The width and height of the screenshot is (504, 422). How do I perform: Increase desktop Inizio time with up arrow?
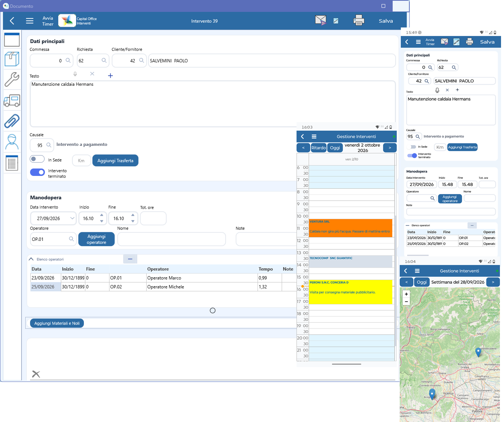point(102,215)
